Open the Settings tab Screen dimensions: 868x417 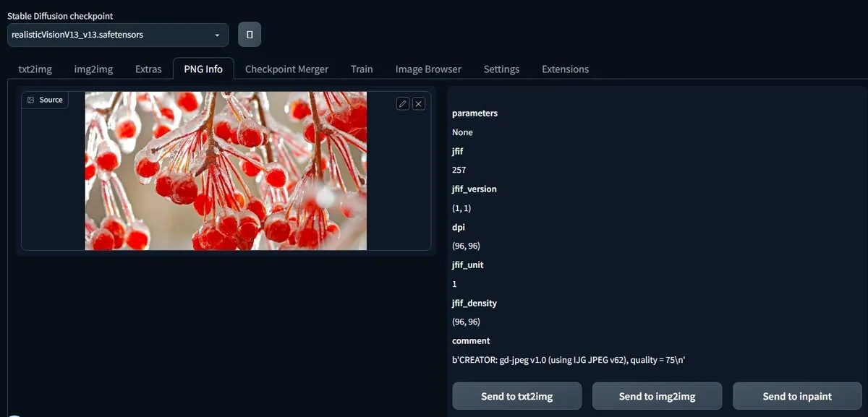click(501, 69)
